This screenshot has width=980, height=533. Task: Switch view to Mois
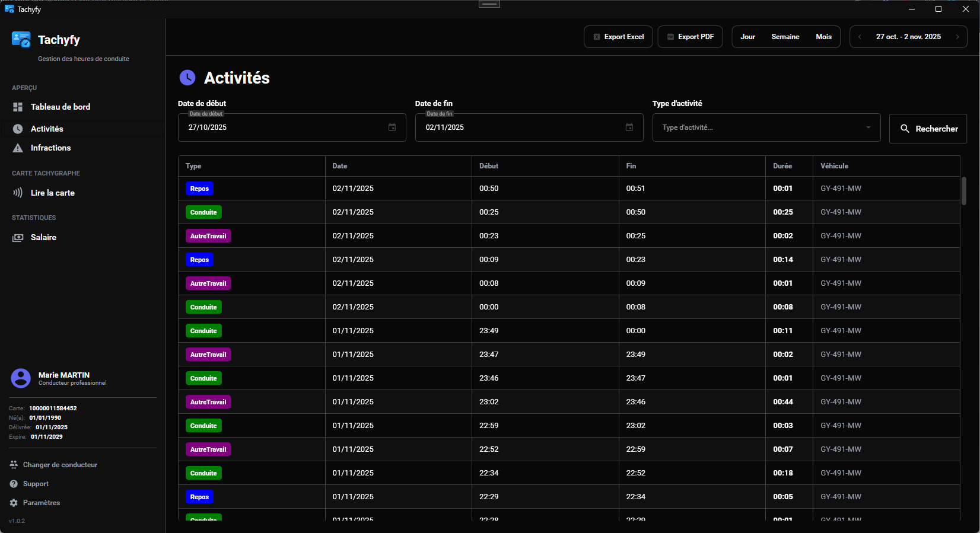tap(823, 37)
